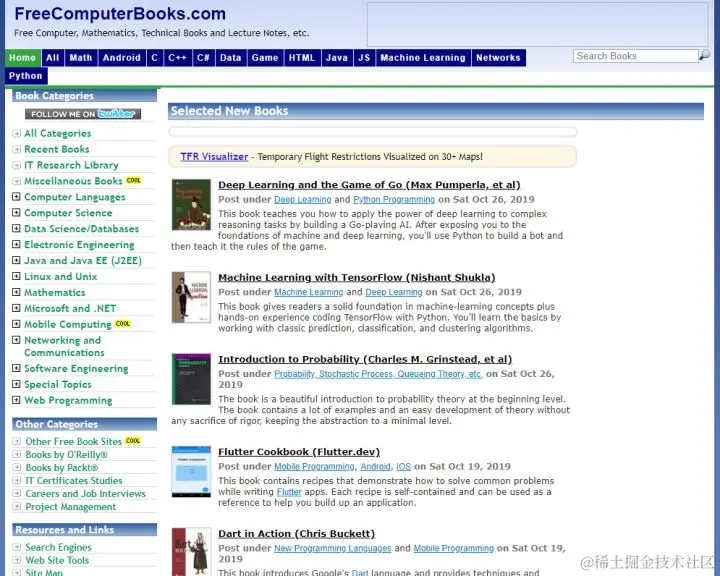Expand the Software Engineering category
The width and height of the screenshot is (720, 576).
coord(16,368)
